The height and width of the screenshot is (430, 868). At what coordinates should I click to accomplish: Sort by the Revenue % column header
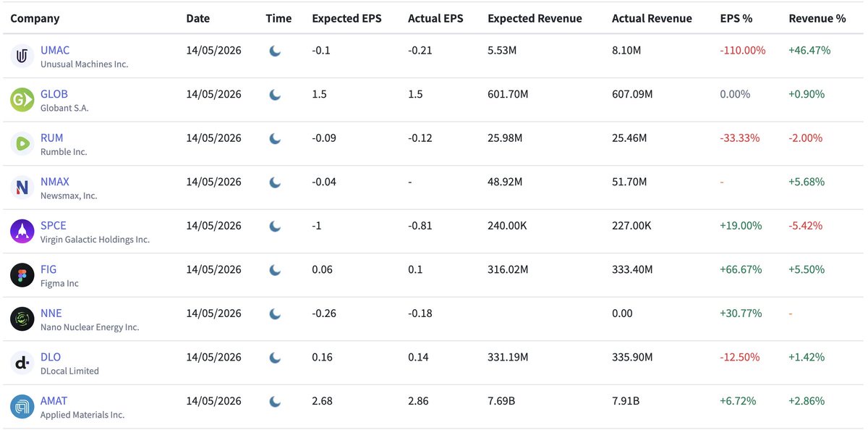tap(817, 19)
